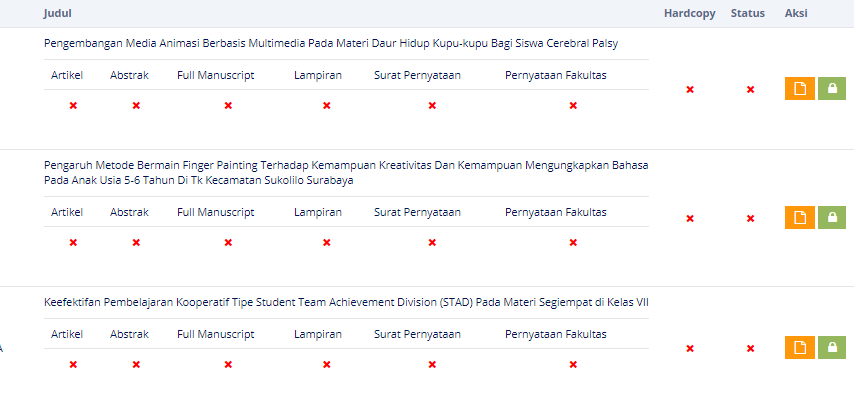This screenshot has width=856, height=397.
Task: Click the Hardcopy column header
Action: [689, 14]
